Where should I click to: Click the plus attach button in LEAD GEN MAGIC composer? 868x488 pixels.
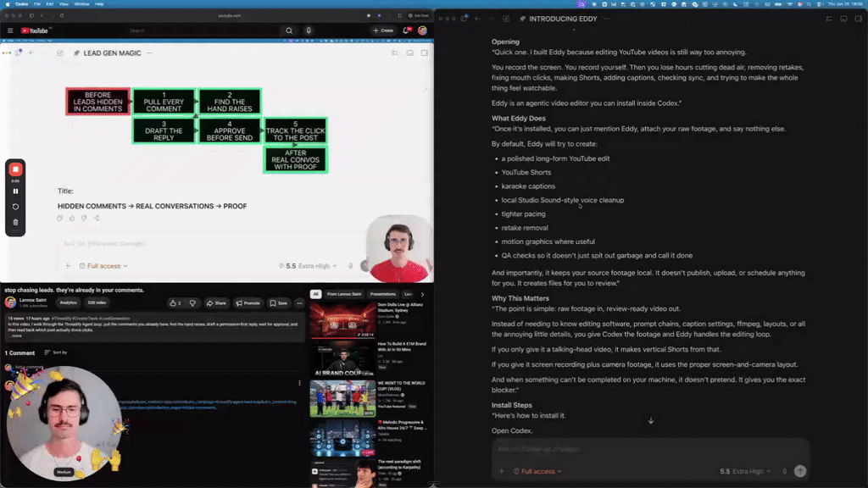(x=68, y=266)
